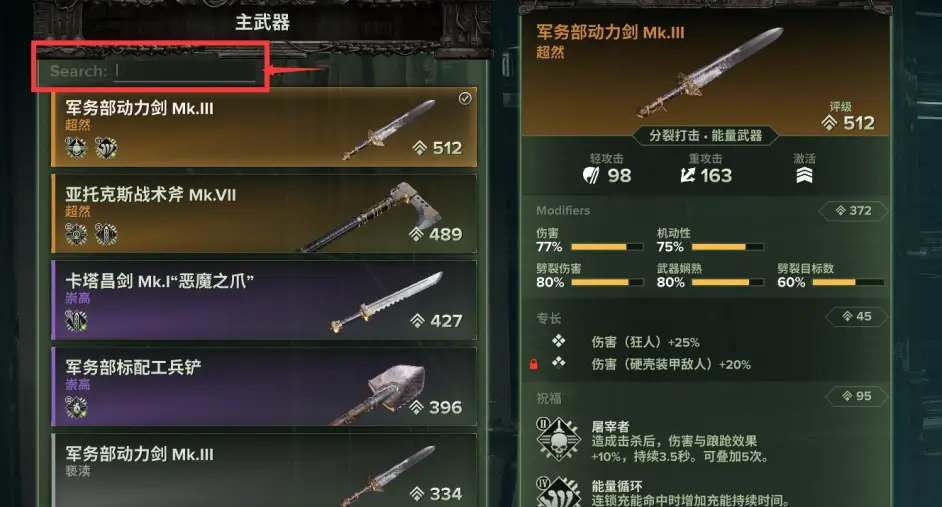Click the 伤害 77% modifier bar
This screenshot has height=507, width=942.
pos(607,247)
